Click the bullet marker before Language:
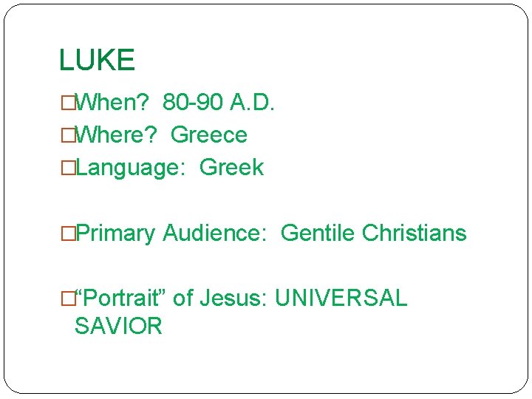 click(67, 168)
